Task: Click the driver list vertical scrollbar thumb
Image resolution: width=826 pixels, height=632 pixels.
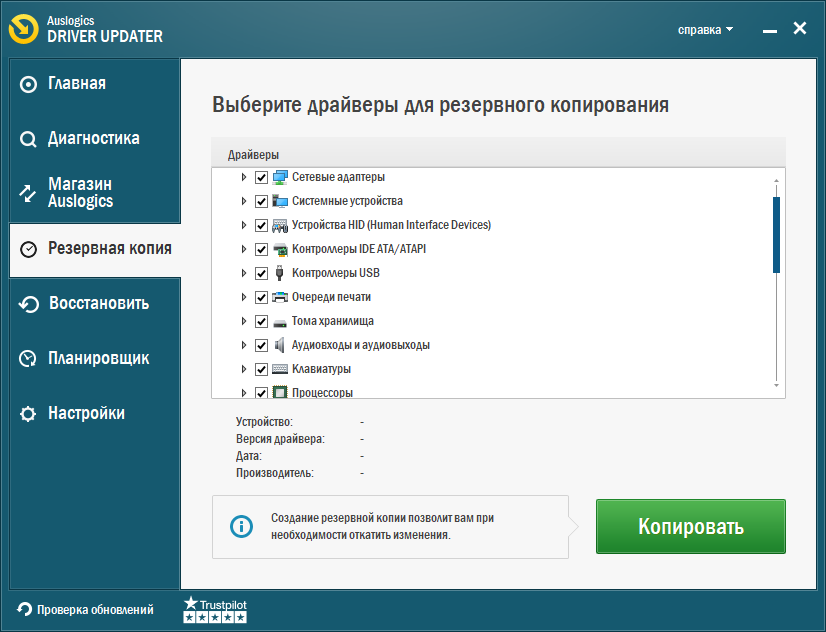Action: (776, 234)
